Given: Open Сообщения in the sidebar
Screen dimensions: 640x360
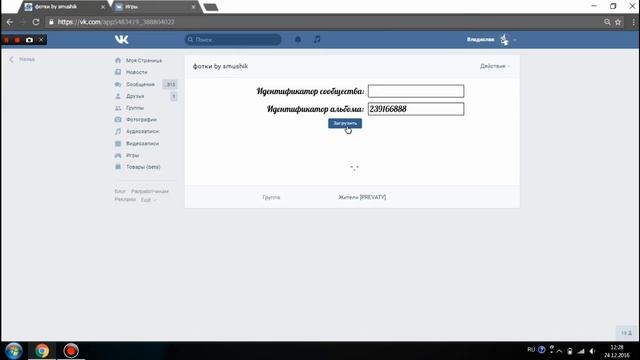Looking at the screenshot, I should tap(140, 84).
